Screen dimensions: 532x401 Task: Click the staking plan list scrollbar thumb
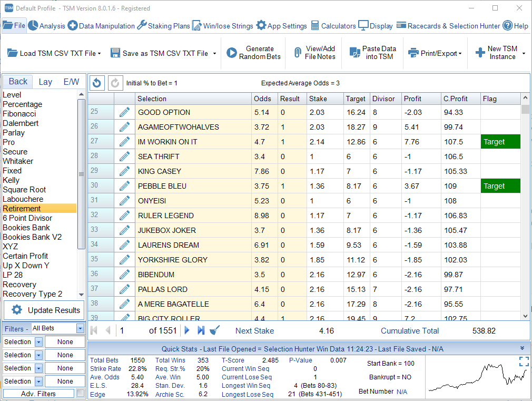[81, 174]
